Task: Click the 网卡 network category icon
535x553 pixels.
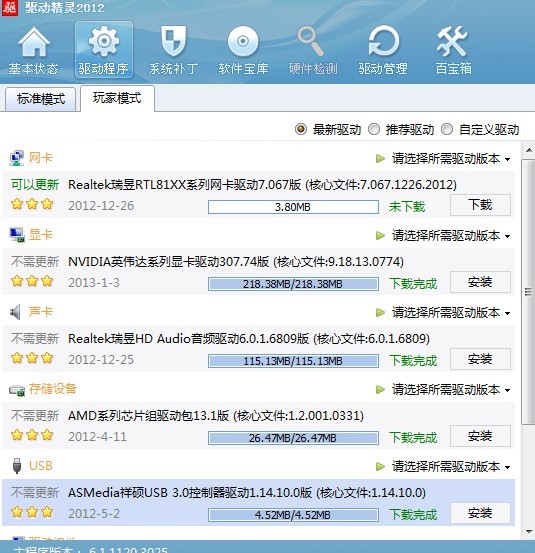Action: [17, 158]
